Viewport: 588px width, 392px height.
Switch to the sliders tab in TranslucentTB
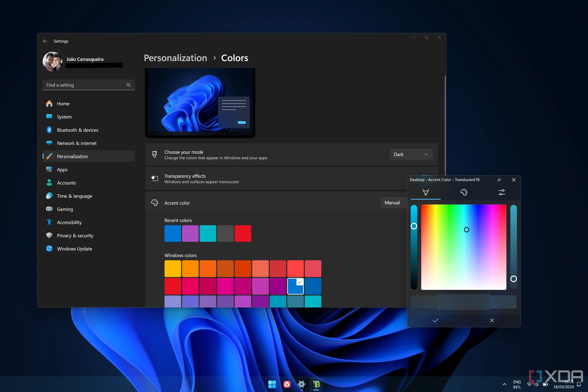[x=502, y=192]
